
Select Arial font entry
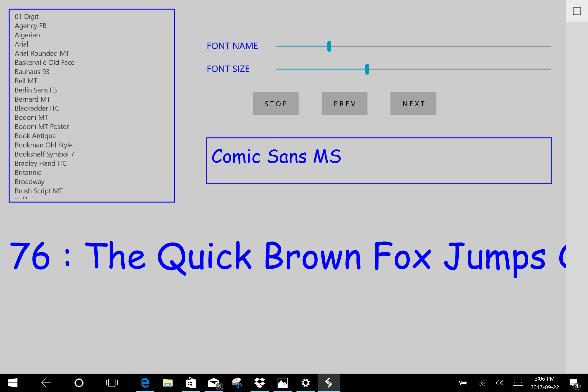(21, 44)
